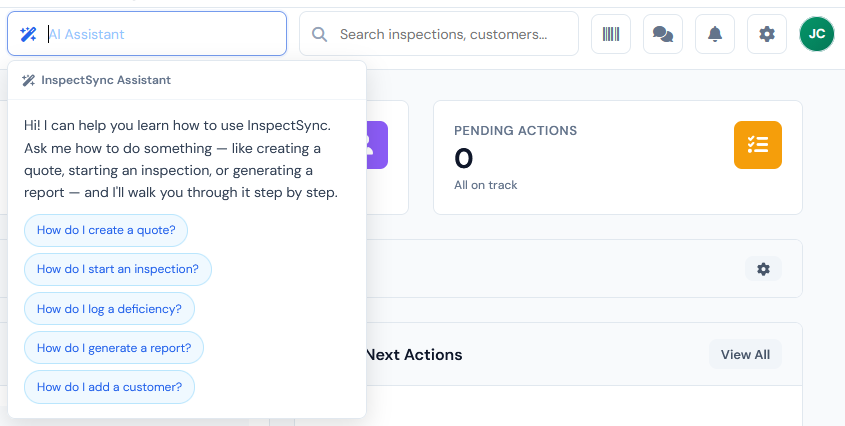Click the 'PENDING ACTIONS' label
845x426 pixels.
click(516, 130)
